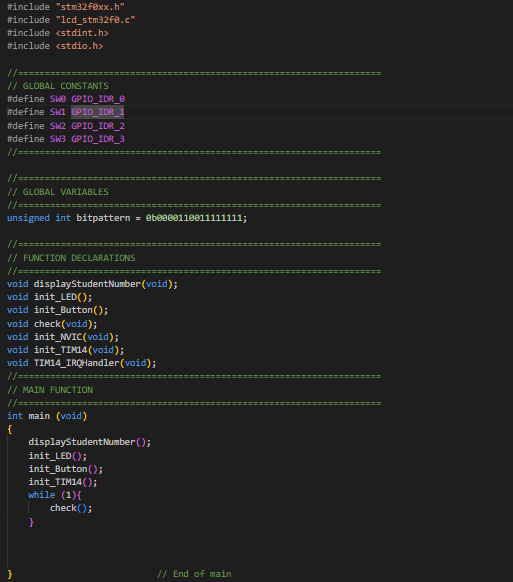Click the binary literal 0b0000110011111111
513x582 pixels.
(x=194, y=218)
